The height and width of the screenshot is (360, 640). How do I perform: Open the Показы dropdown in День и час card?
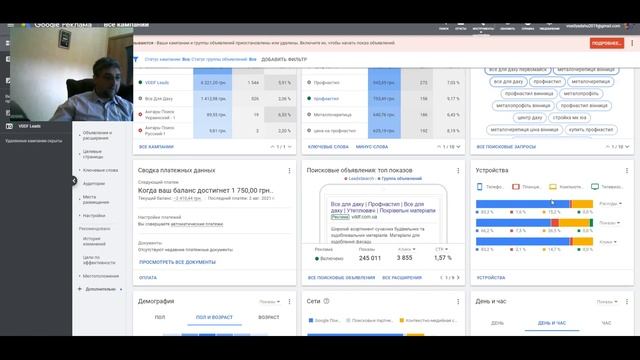pyautogui.click(x=607, y=302)
